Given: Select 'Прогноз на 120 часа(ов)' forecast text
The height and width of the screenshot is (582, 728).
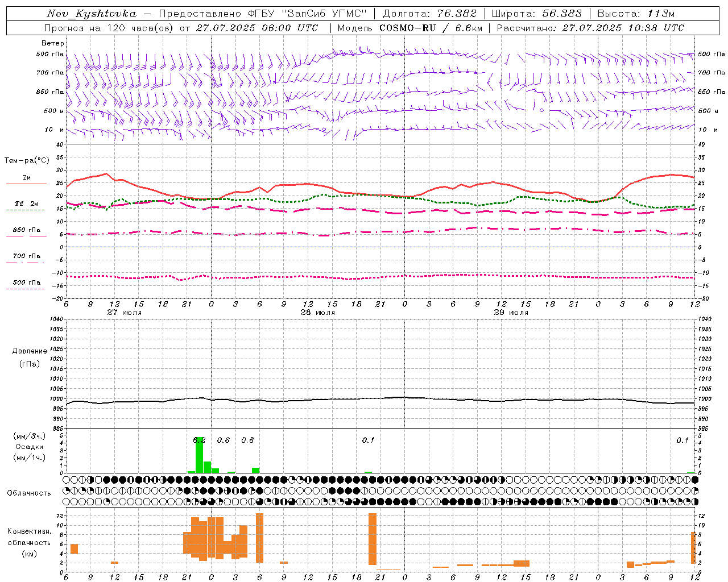Looking at the screenshot, I should click(109, 28).
